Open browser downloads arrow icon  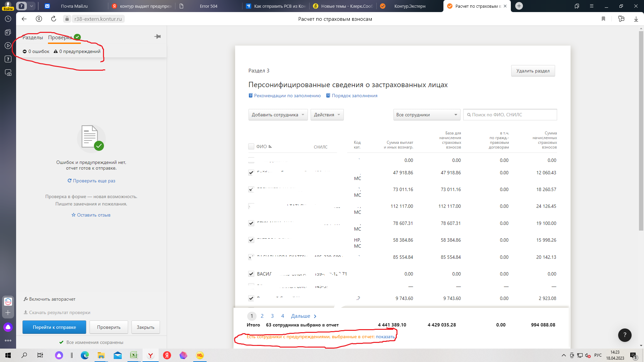click(x=636, y=19)
